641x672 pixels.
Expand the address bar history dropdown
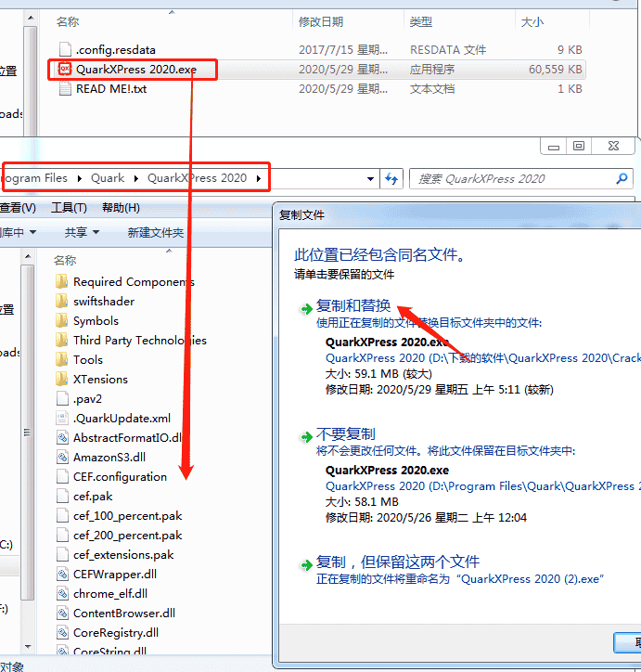pyautogui.click(x=370, y=179)
